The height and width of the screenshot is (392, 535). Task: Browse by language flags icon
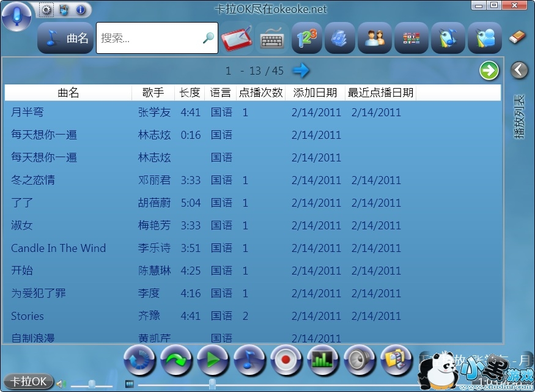411,38
